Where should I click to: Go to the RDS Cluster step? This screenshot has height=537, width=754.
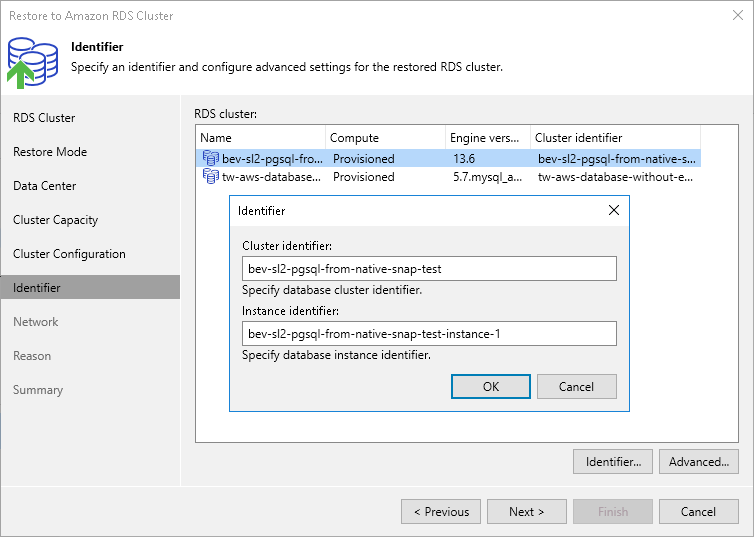(x=44, y=118)
